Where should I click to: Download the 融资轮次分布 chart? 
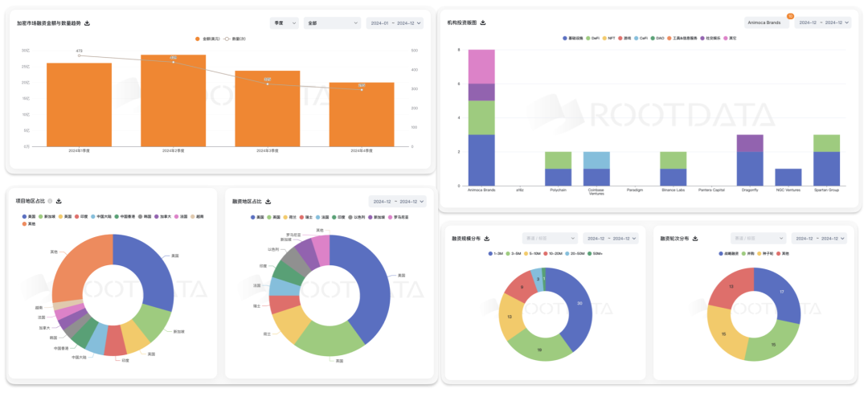(694, 239)
